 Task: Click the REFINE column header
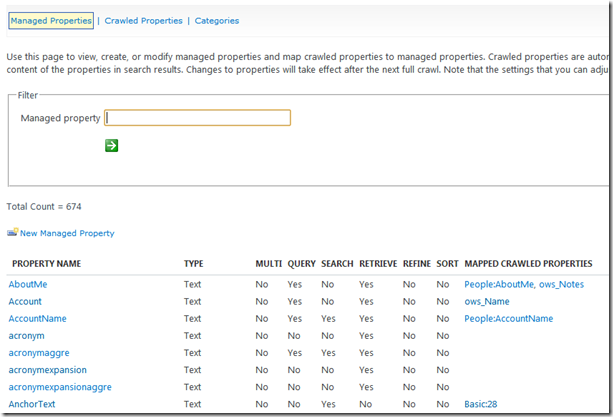(x=417, y=264)
